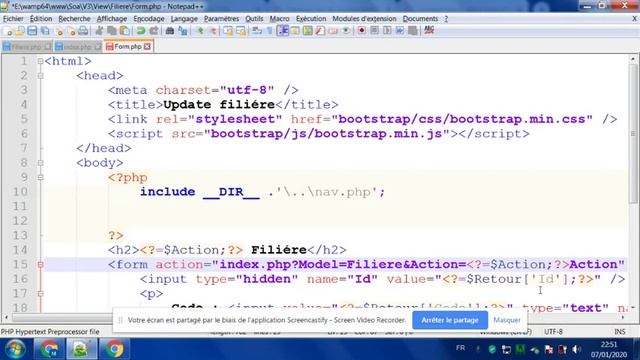The width and height of the screenshot is (640, 360).
Task: Click the Masquer link in sharing bar
Action: [x=507, y=320]
